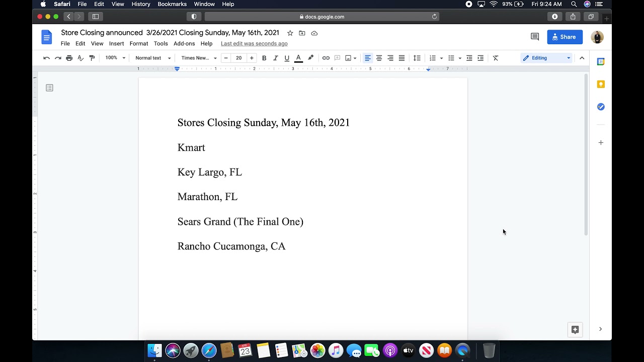Click the Undo arrow in Docs toolbar
This screenshot has height=362, width=644.
pyautogui.click(x=46, y=58)
